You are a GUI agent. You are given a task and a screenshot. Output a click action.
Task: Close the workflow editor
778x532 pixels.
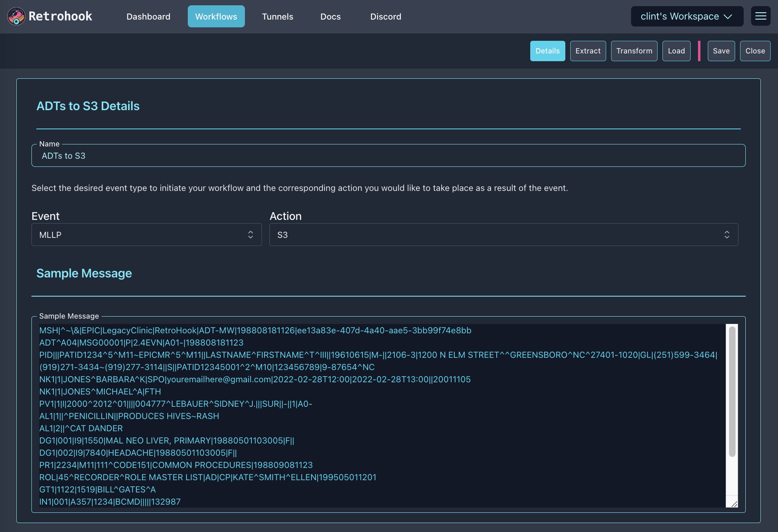point(755,51)
